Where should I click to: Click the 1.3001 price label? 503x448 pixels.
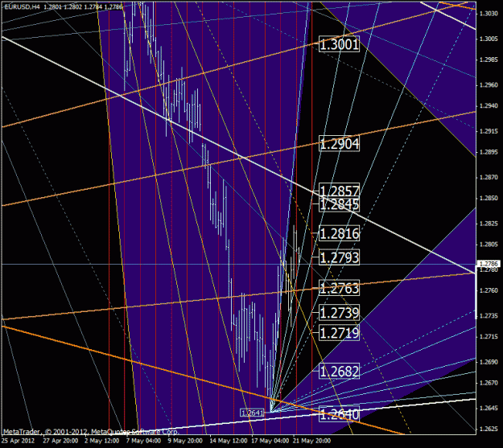tap(339, 44)
